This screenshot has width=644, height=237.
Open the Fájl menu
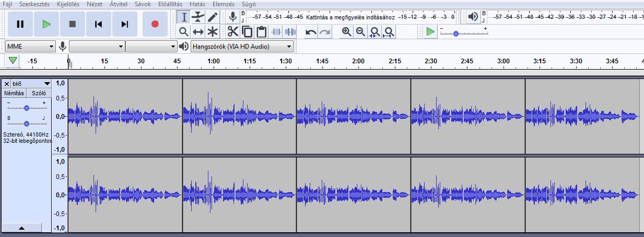pos(8,4)
